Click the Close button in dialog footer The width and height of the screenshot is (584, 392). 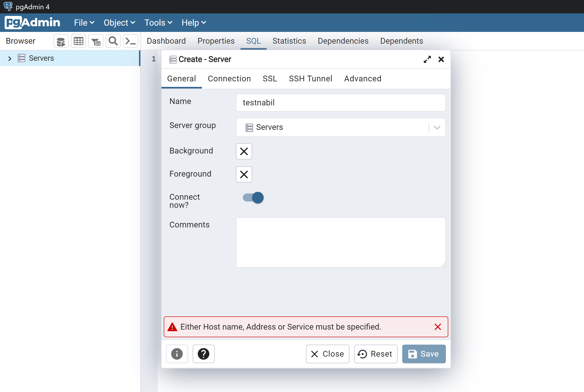[328, 354]
